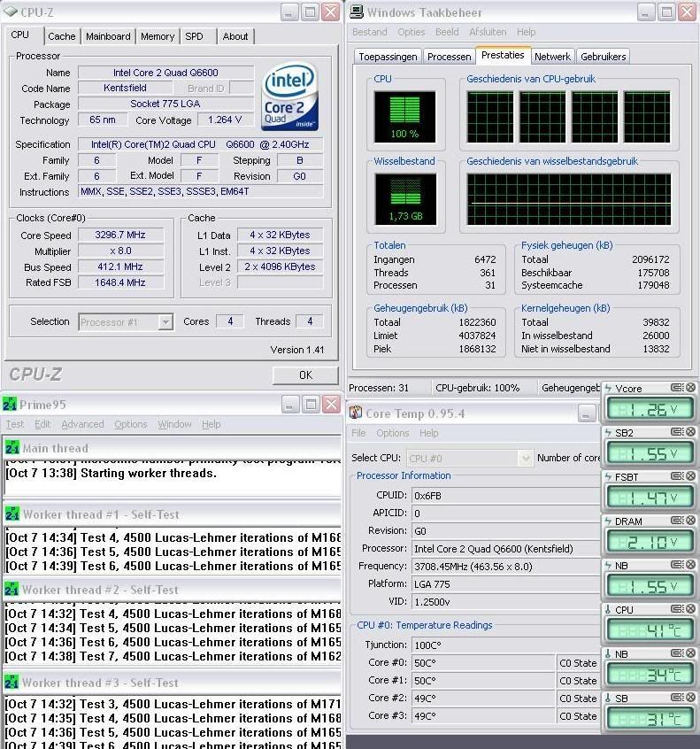700x749 pixels.
Task: Click the dock icon on the NB voltage widget
Action: pos(677,565)
